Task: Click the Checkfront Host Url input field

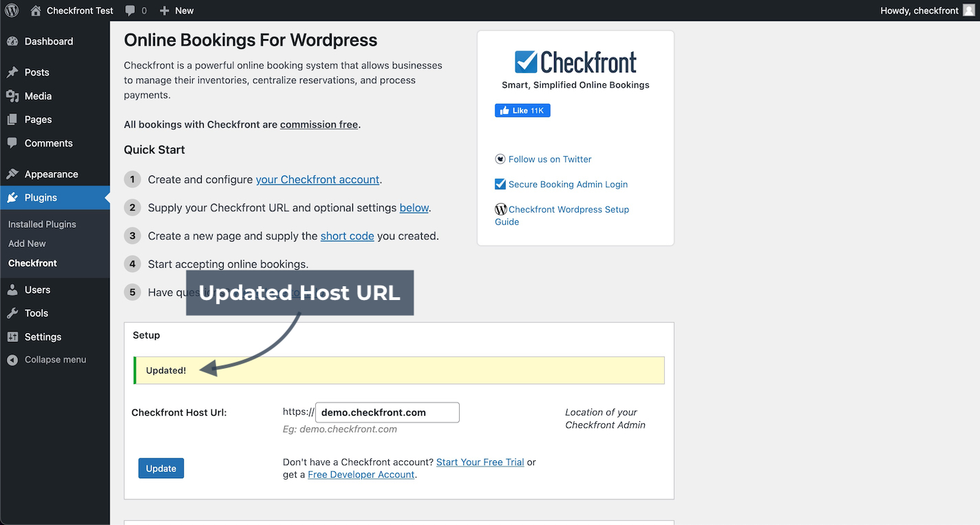Action: click(x=387, y=413)
